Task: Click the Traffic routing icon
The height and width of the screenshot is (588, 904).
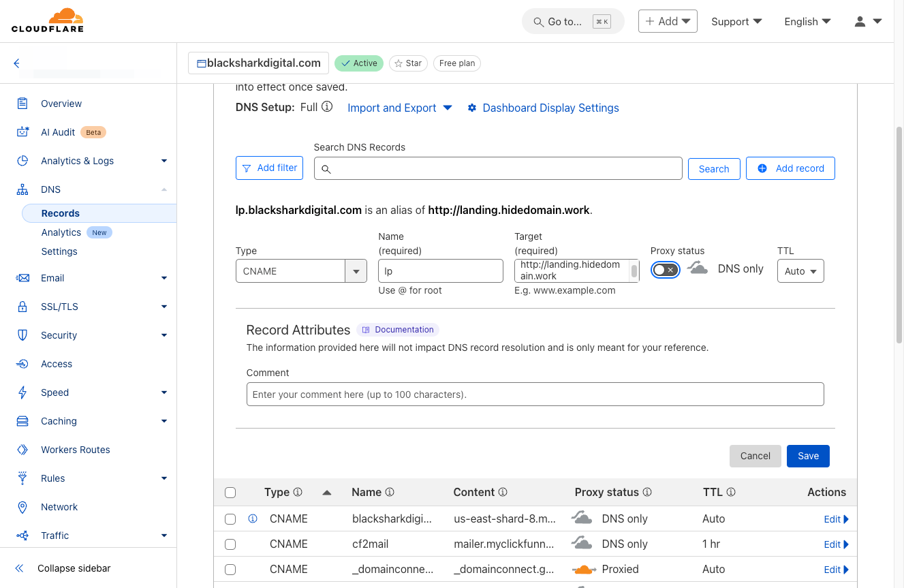Action: click(x=22, y=536)
